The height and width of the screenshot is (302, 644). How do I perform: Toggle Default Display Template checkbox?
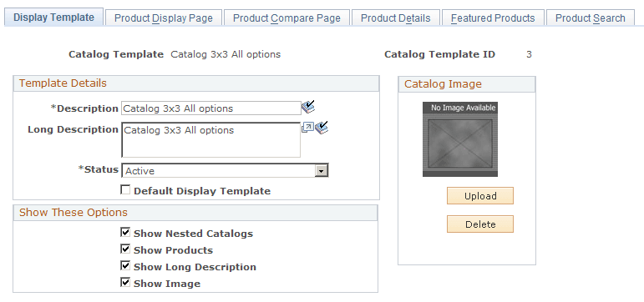coord(125,190)
